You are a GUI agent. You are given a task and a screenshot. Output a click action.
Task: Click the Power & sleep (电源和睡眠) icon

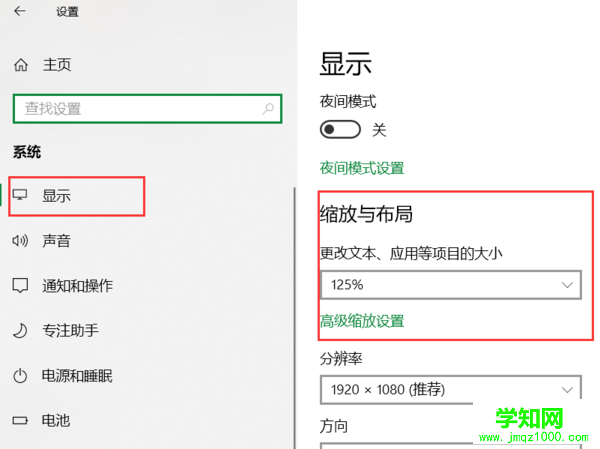coord(20,376)
